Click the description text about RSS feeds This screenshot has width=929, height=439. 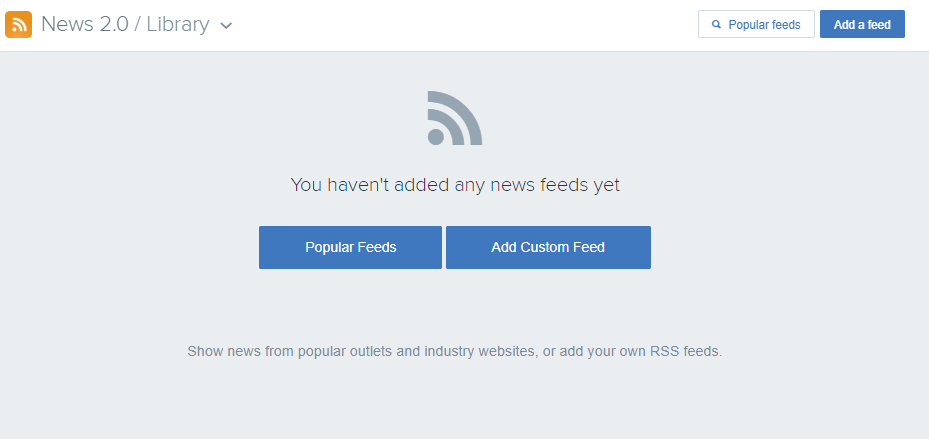455,351
